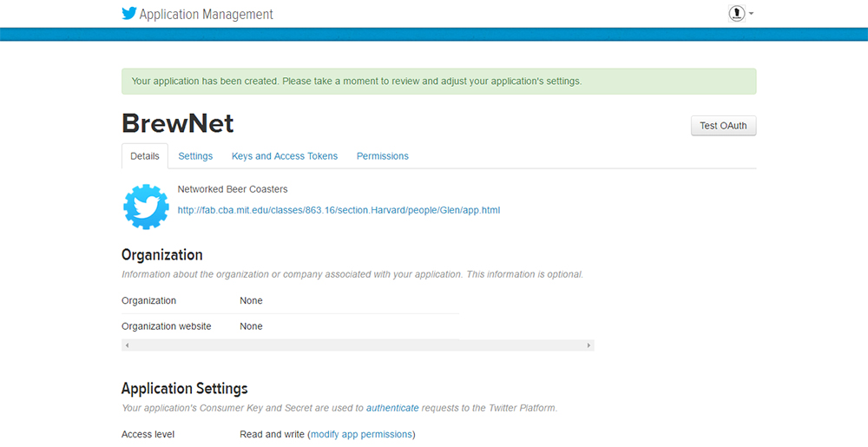The image size is (868, 447).
Task: Click the Twitter bird logo in header
Action: tap(129, 13)
